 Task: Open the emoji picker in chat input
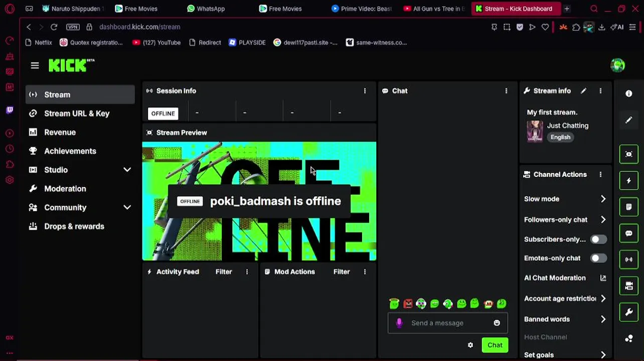point(497,323)
